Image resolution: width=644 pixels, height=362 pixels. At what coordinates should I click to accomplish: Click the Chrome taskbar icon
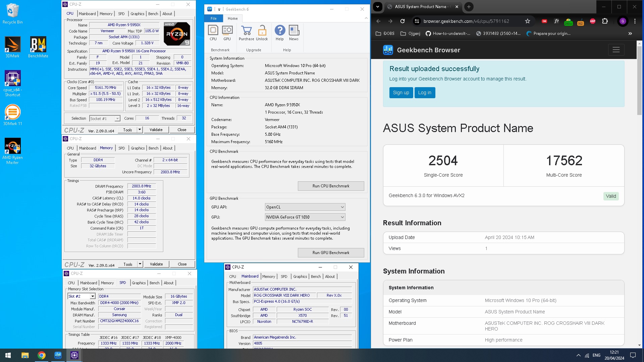42,355
